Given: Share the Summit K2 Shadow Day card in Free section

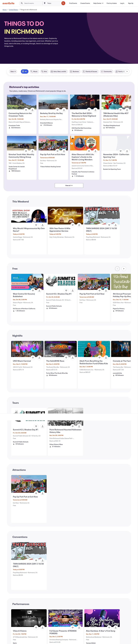Looking at the screenshot, I should [x=73, y=291].
